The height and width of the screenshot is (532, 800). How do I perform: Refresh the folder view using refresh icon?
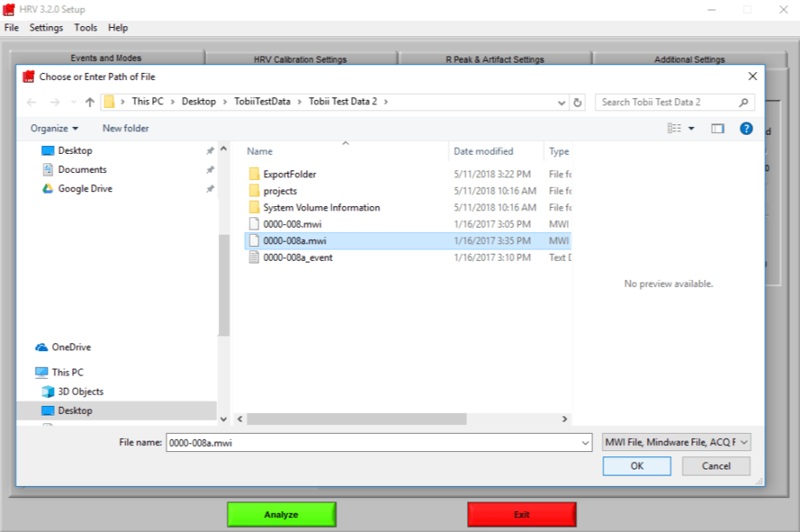click(577, 101)
